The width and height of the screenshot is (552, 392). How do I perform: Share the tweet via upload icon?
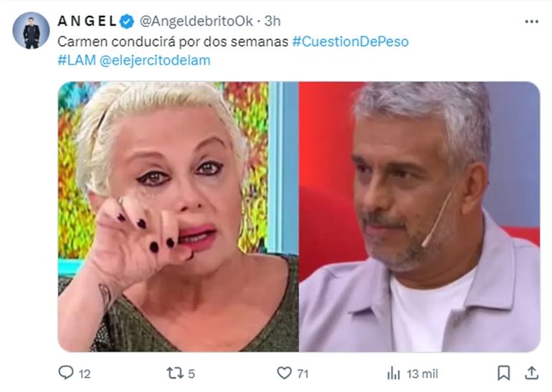[x=532, y=373]
